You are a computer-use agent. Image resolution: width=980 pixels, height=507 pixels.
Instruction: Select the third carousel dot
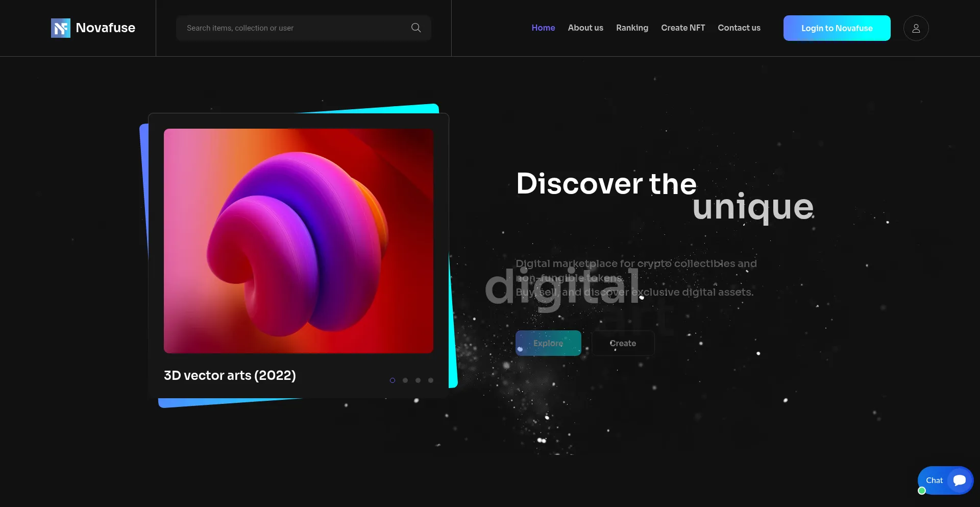pos(418,380)
